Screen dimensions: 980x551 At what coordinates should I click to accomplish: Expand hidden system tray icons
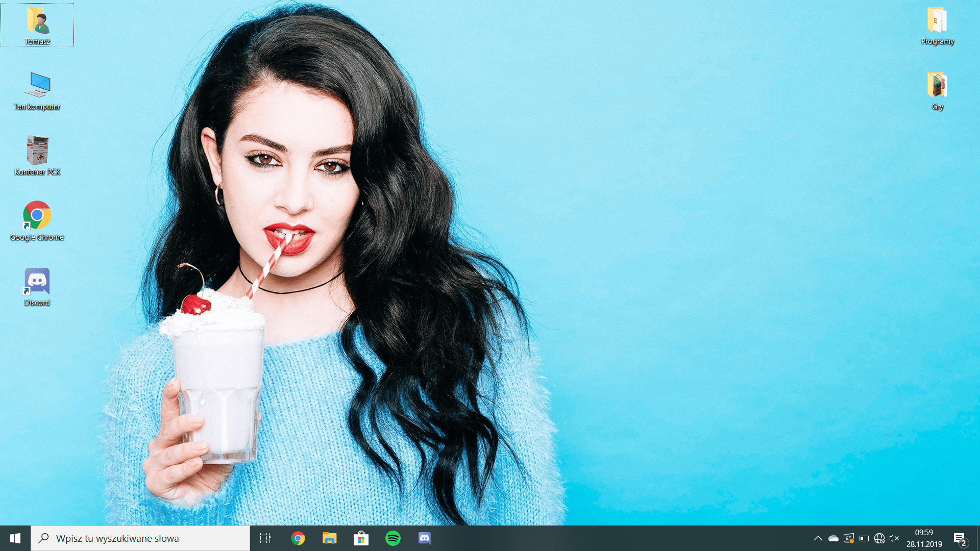(818, 538)
